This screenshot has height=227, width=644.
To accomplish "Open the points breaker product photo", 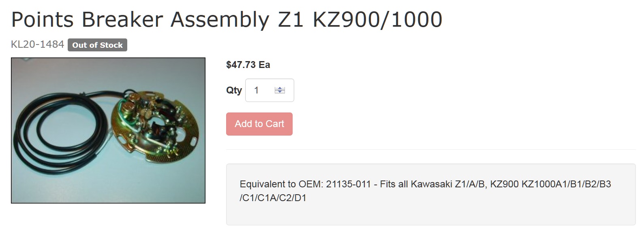I will coord(108,130).
